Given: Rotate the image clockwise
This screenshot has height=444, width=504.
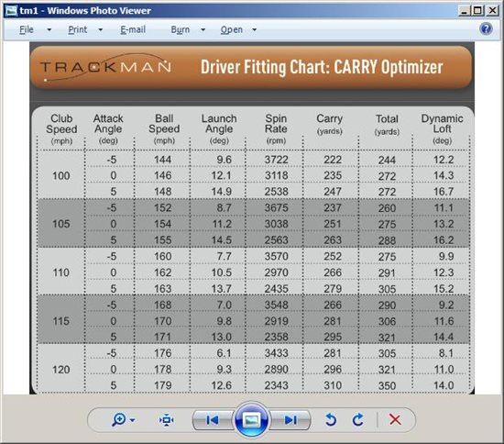Looking at the screenshot, I should tap(358, 419).
